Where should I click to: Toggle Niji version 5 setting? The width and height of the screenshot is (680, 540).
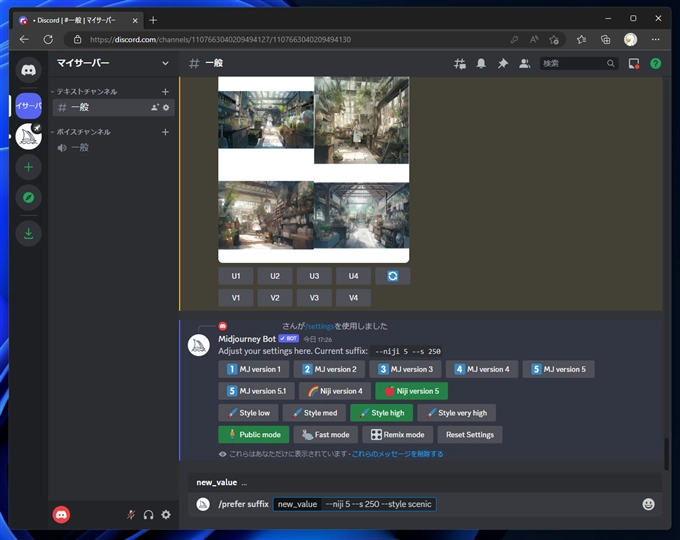(x=412, y=391)
